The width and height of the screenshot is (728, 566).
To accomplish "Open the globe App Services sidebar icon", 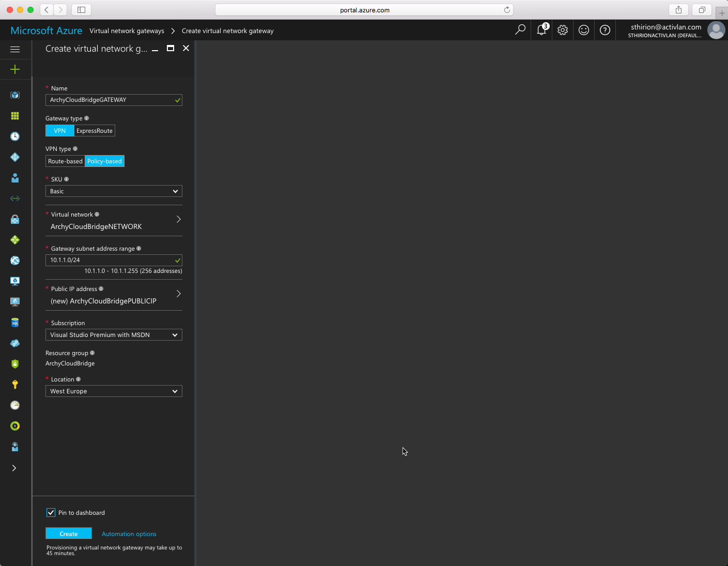I will (15, 261).
